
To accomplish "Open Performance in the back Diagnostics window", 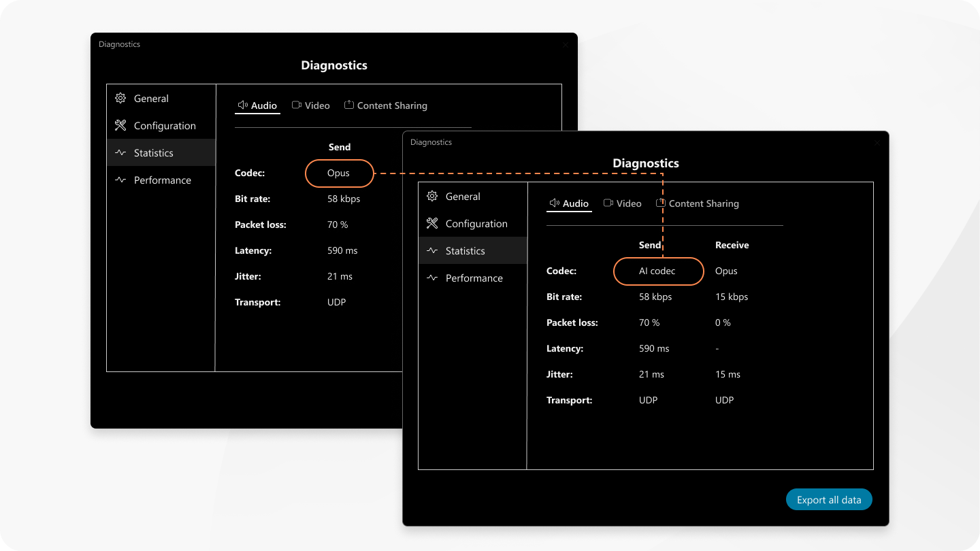I will point(161,180).
